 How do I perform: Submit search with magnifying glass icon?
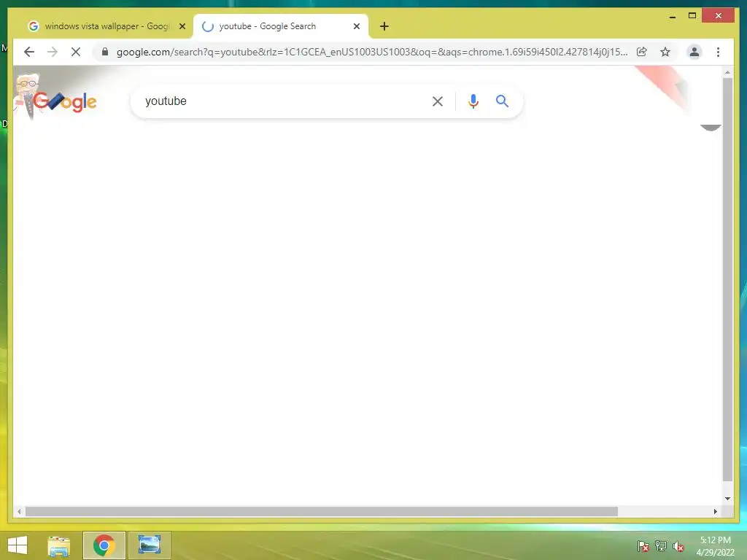(x=502, y=101)
